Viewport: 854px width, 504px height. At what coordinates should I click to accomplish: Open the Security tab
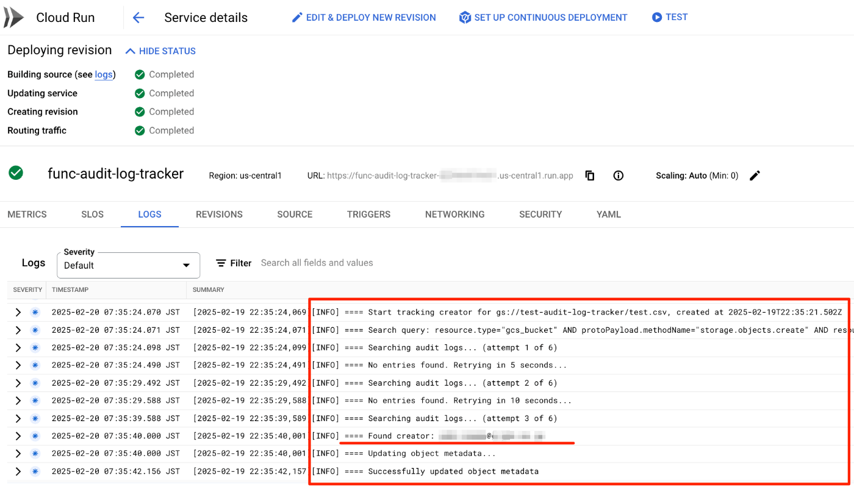click(x=540, y=215)
